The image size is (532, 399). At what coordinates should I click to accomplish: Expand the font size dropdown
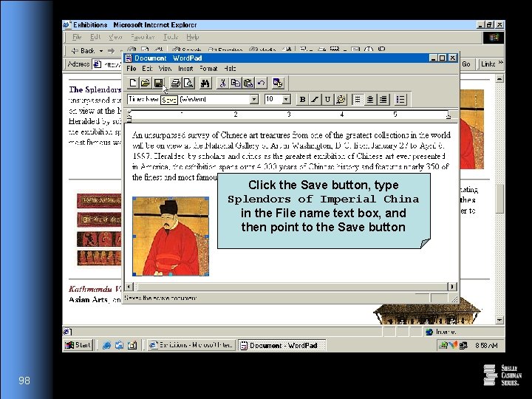(287, 99)
